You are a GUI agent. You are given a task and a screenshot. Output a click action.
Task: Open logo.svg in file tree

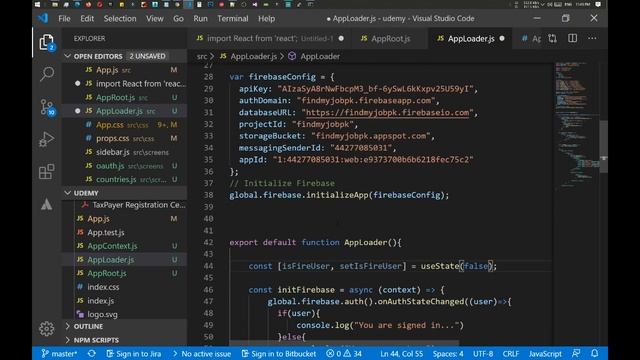[x=125, y=314]
